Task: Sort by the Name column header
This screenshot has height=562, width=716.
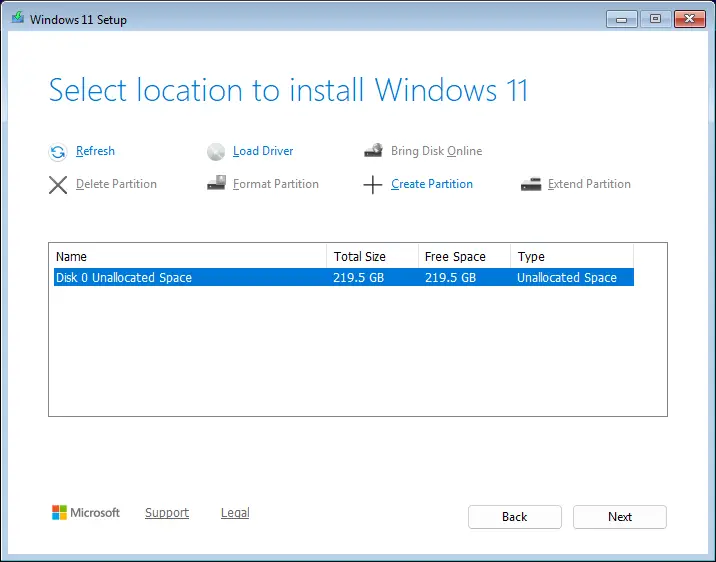Action: click(190, 257)
